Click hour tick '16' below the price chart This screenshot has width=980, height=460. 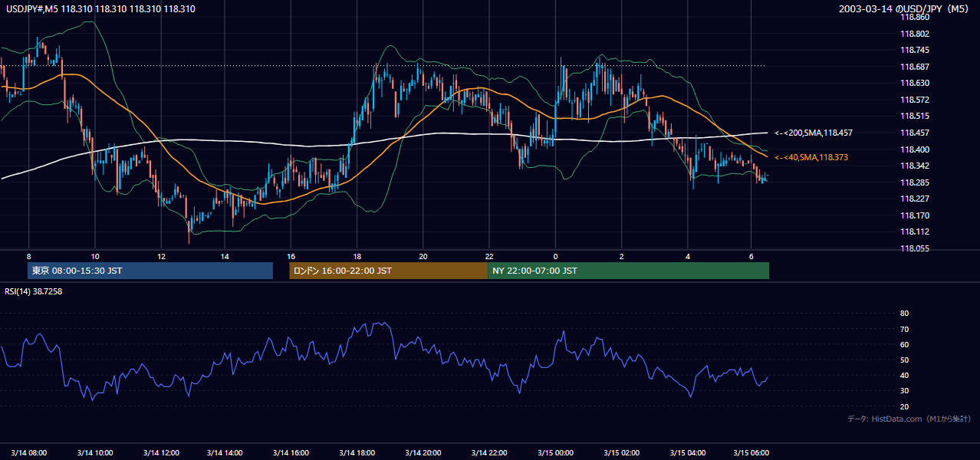(291, 256)
